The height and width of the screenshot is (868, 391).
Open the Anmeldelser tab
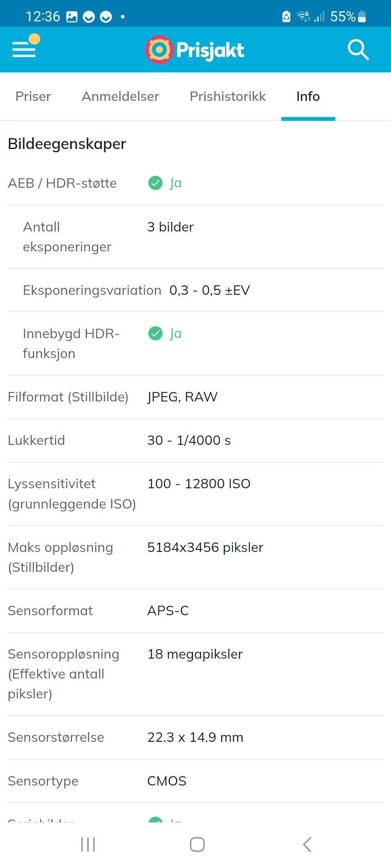tap(120, 96)
